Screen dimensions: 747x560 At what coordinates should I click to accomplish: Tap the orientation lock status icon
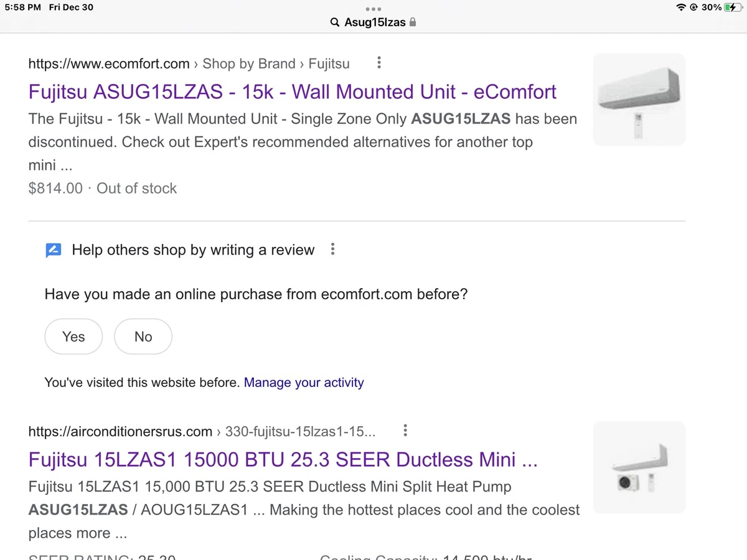click(x=693, y=7)
